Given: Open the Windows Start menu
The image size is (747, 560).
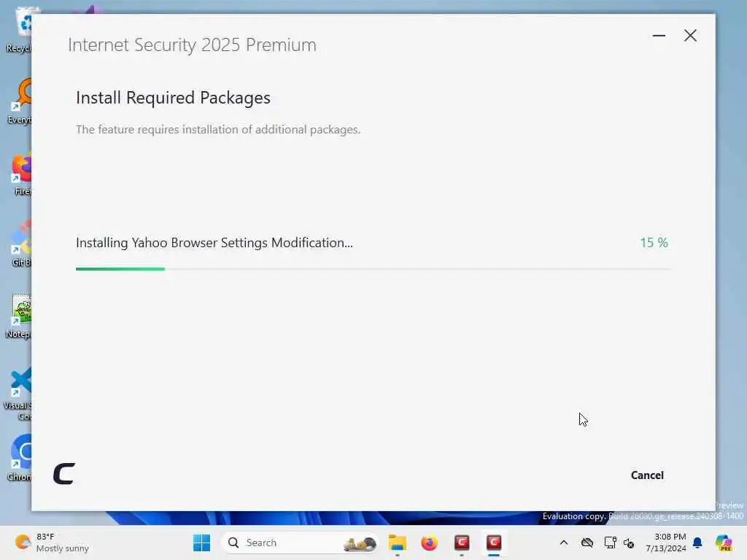Looking at the screenshot, I should (201, 542).
